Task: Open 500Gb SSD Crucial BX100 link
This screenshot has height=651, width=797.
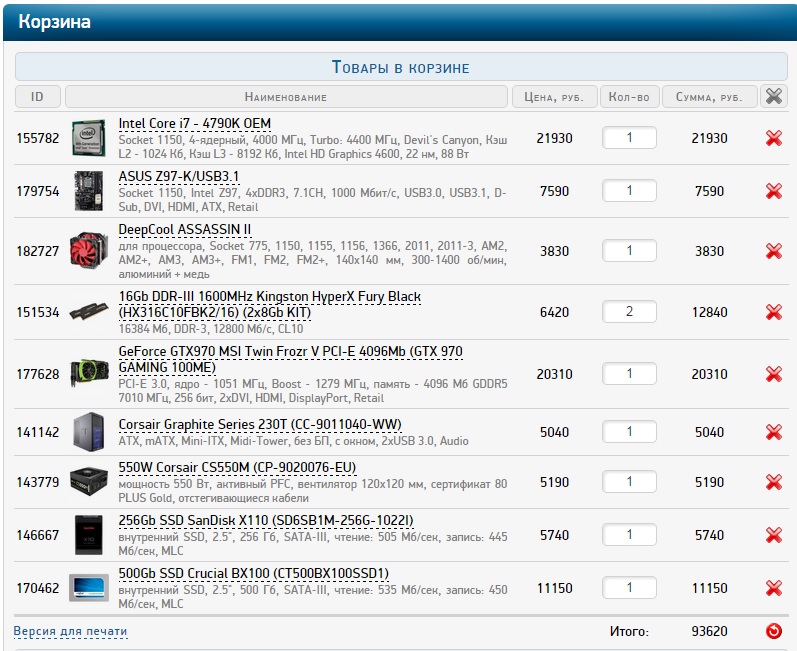Action: click(x=254, y=573)
